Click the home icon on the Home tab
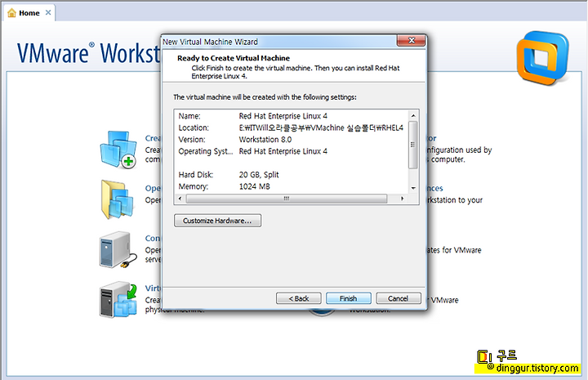The height and width of the screenshot is (380, 588). click(11, 13)
